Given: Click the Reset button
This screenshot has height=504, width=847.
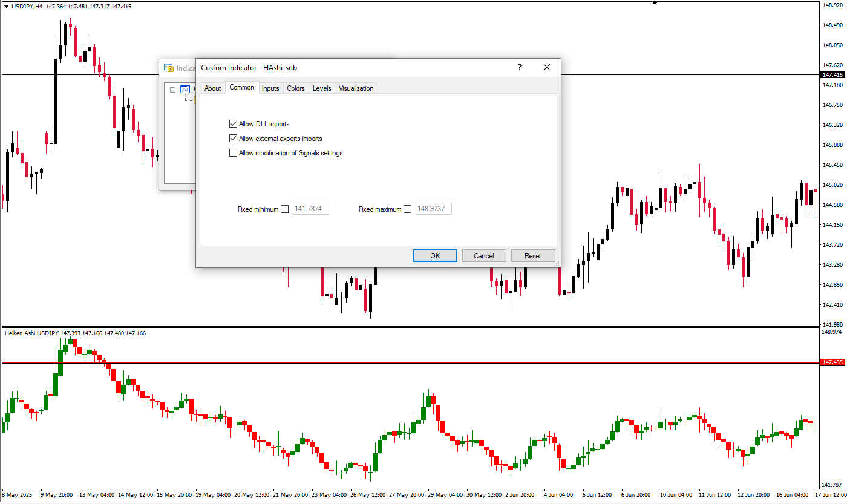Looking at the screenshot, I should coord(532,256).
